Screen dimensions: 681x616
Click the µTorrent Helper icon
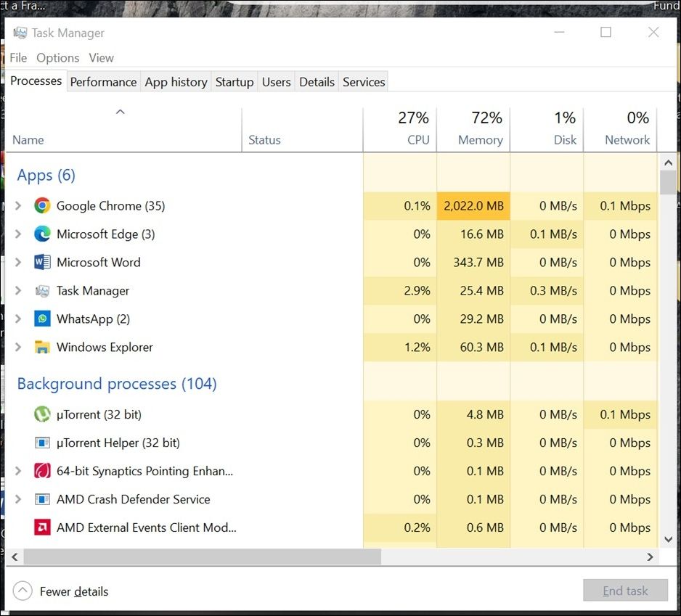[42, 443]
